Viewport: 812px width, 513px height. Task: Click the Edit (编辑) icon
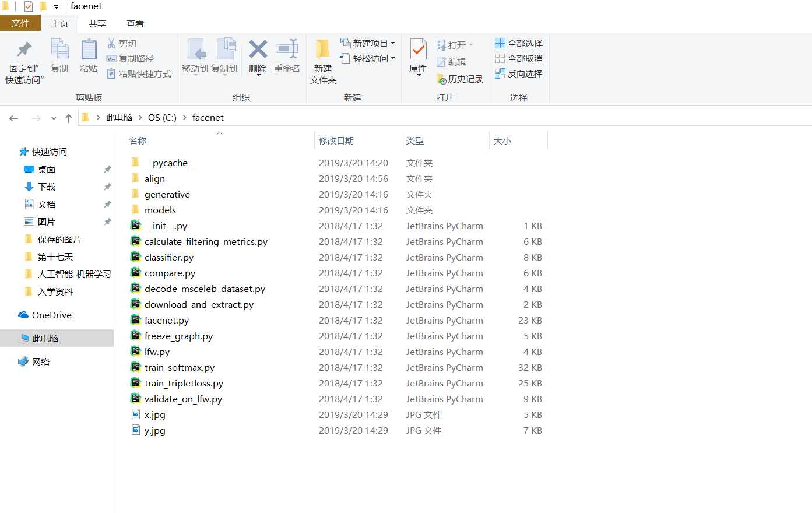click(441, 62)
